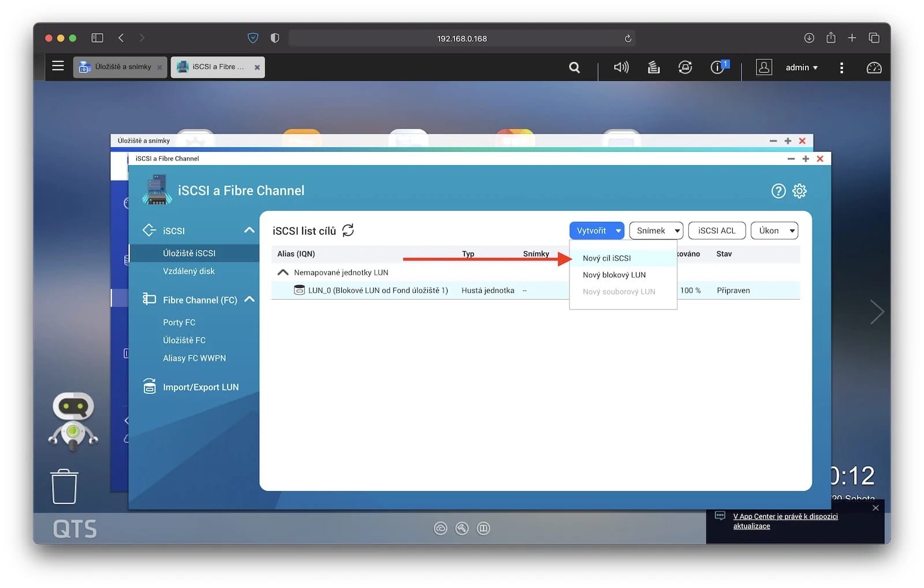Viewport: 924px width, 588px height.
Task: Open iSCSI help question mark icon
Action: (778, 191)
